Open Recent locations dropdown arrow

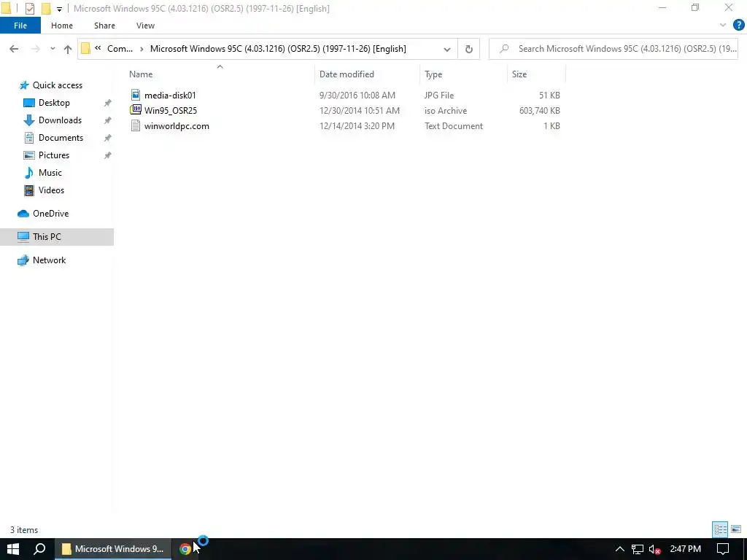coord(53,49)
